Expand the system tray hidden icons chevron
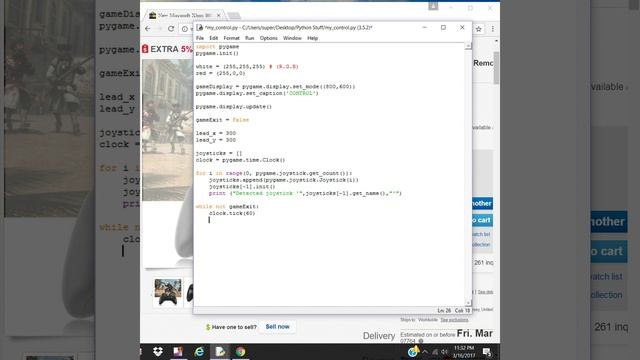 click(425, 352)
